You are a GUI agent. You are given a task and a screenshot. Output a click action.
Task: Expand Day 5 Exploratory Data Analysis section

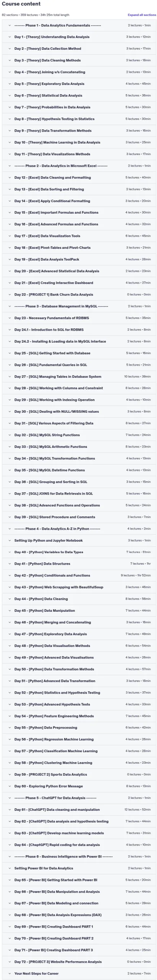coord(79,84)
